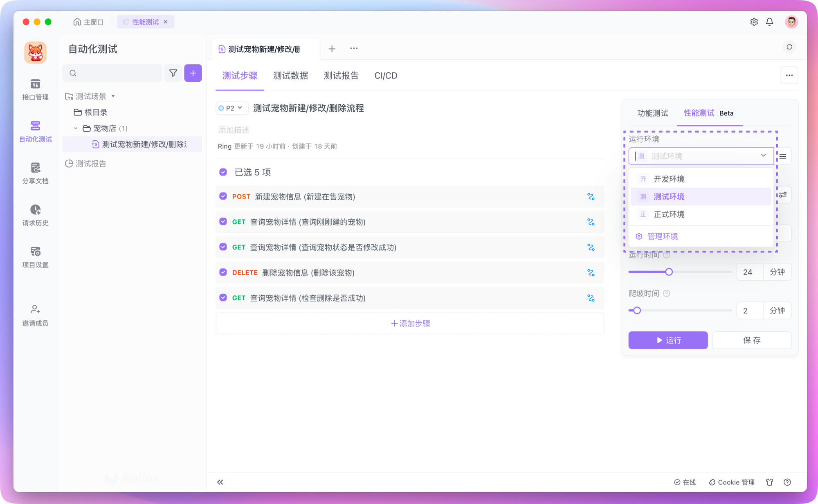Switch to the 测试步骤 tab
Viewport: 818px width, 504px height.
(240, 76)
